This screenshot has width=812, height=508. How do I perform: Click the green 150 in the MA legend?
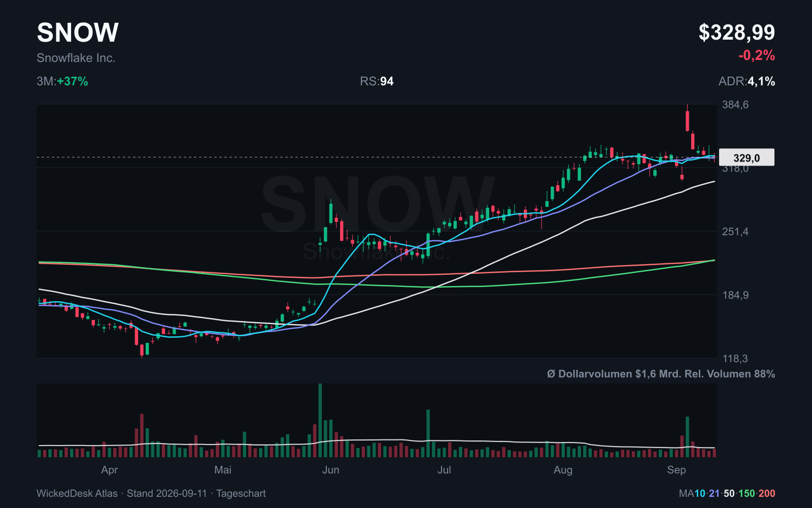pos(747,493)
